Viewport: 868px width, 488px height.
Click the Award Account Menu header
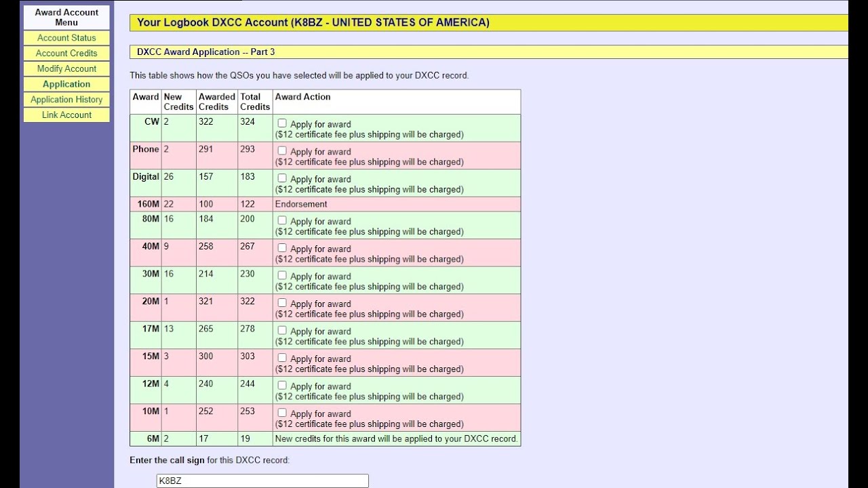coord(66,17)
